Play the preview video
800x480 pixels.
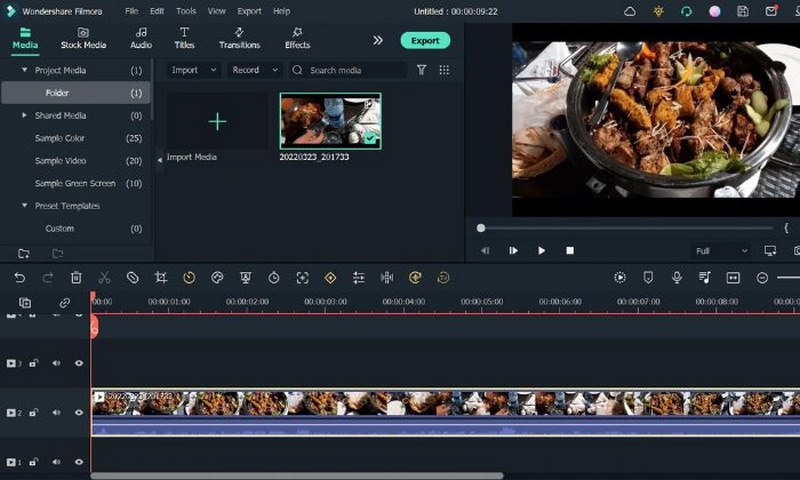pyautogui.click(x=541, y=250)
